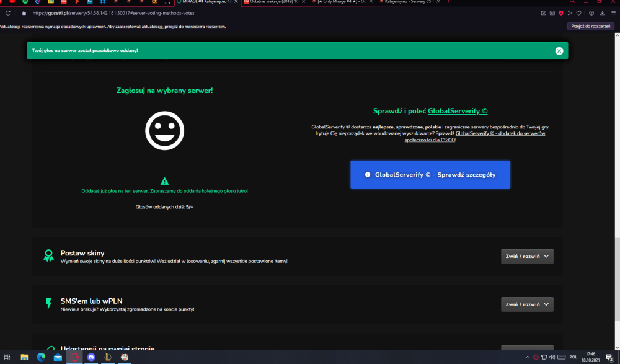Open the notification center icon
This screenshot has height=364, width=620.
click(609, 357)
